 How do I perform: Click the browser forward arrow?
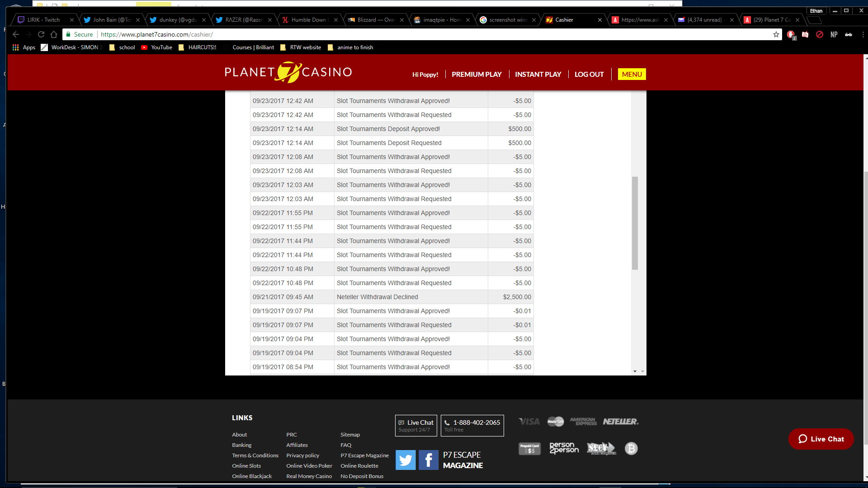(28, 34)
